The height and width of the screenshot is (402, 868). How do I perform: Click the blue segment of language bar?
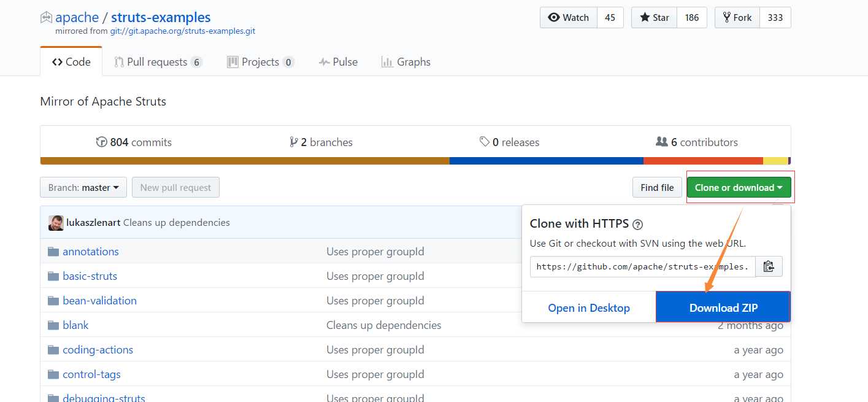(x=547, y=161)
